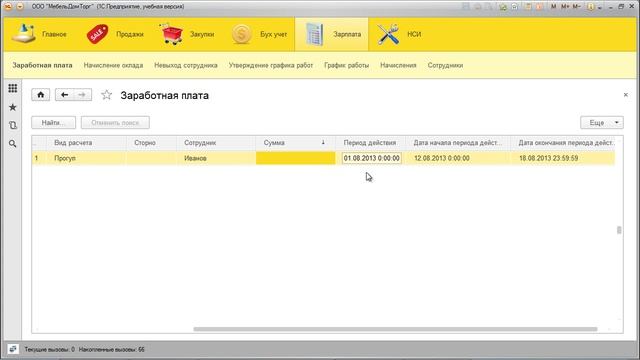This screenshot has width=640, height=360.
Task: Navigate forward with the right arrow
Action: click(82, 95)
